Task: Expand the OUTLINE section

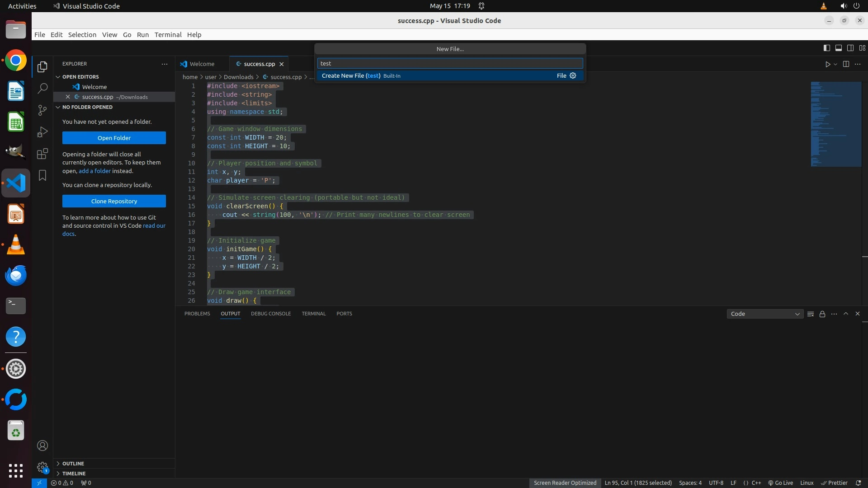Action: [73, 464]
